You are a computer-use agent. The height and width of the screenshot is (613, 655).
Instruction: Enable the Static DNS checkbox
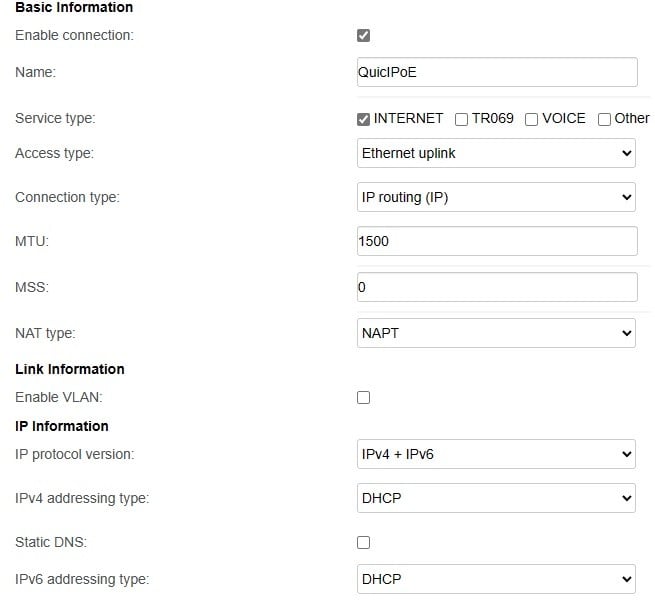pyautogui.click(x=363, y=542)
